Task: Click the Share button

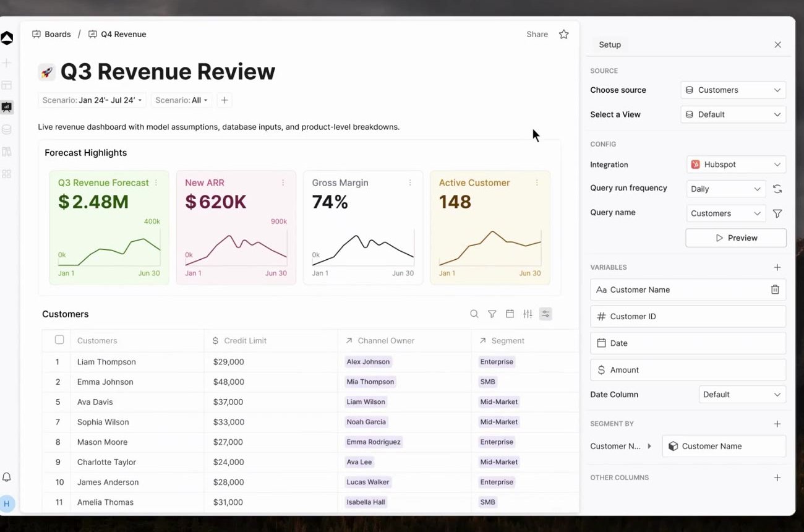Action: (537, 34)
